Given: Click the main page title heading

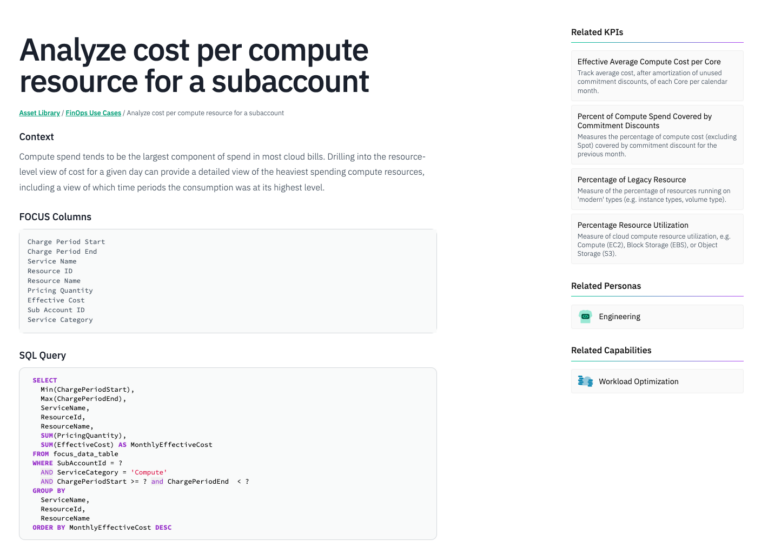Looking at the screenshot, I should pos(194,65).
